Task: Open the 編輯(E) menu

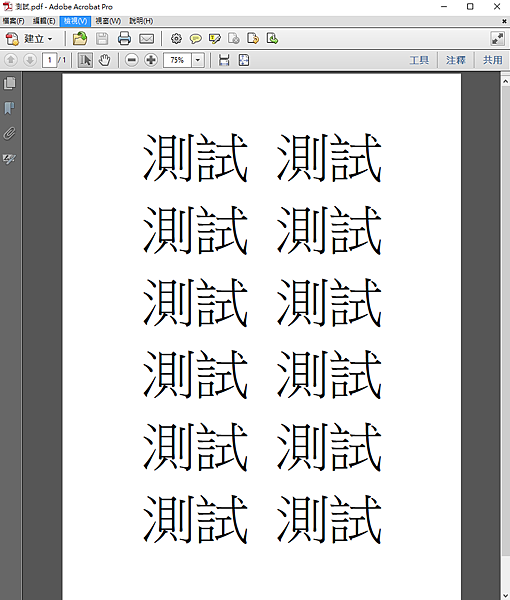Action: [44, 21]
